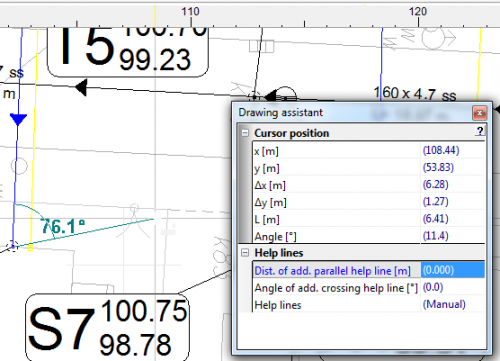The height and width of the screenshot is (361, 500).
Task: Click ruler mark 120
Action: click(x=418, y=12)
